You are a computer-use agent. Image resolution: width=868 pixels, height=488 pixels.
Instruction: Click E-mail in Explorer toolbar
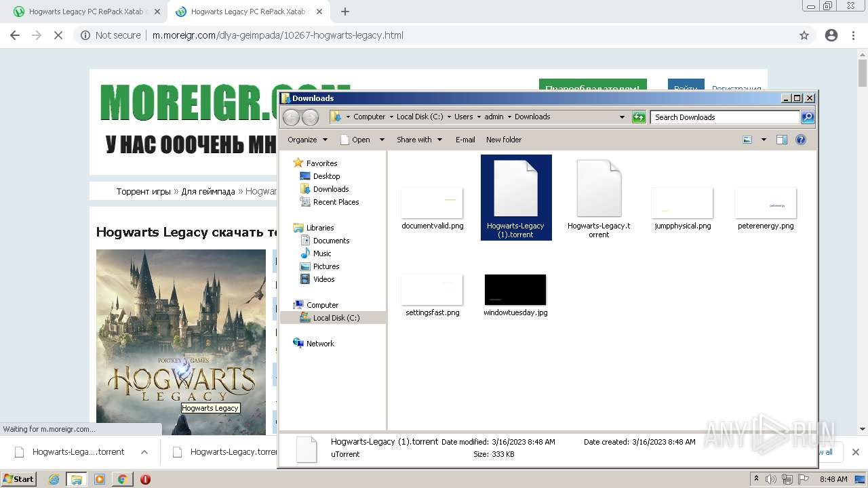465,140
